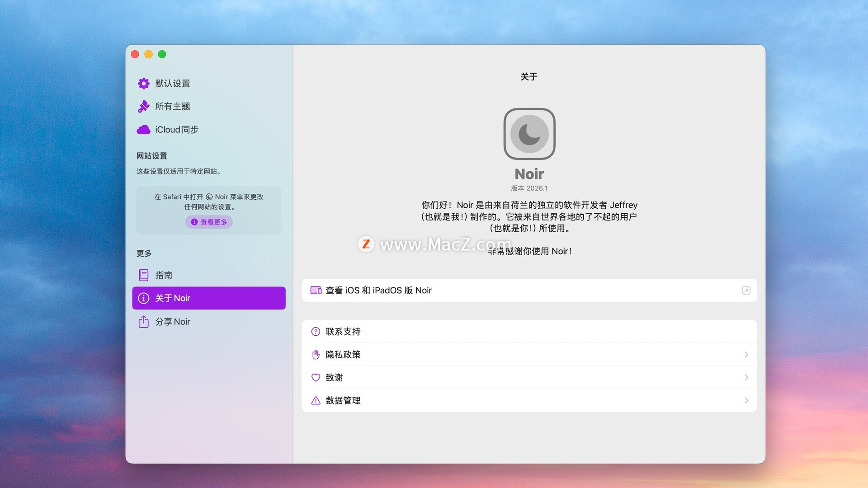Image resolution: width=868 pixels, height=488 pixels.
Task: Expand the 数据管理 row chevron
Action: tap(746, 401)
